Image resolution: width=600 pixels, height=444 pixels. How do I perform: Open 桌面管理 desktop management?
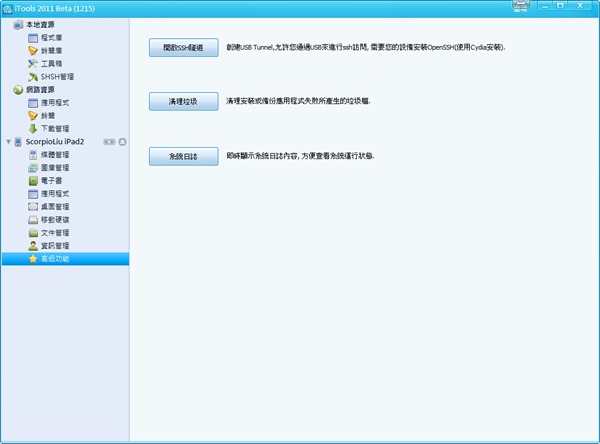pyautogui.click(x=49, y=207)
